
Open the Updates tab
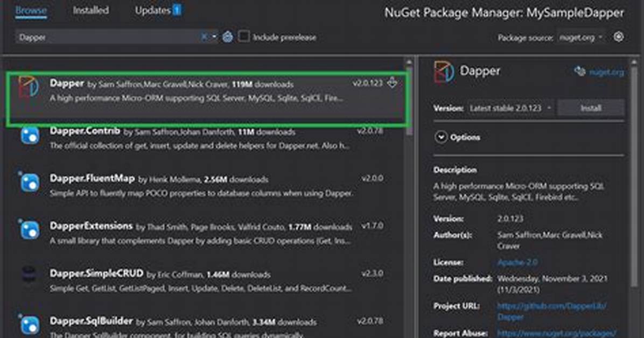(158, 10)
